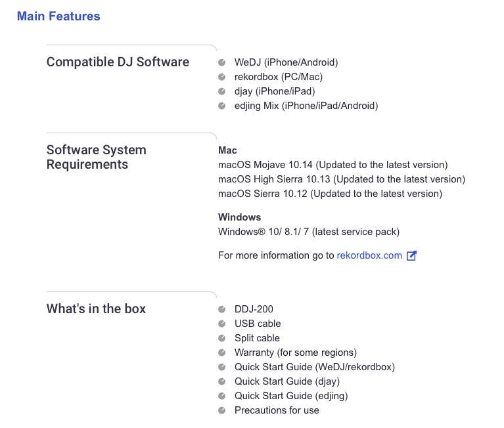Click the bullet icon beside rekordbox (PC/Mac)

222,77
